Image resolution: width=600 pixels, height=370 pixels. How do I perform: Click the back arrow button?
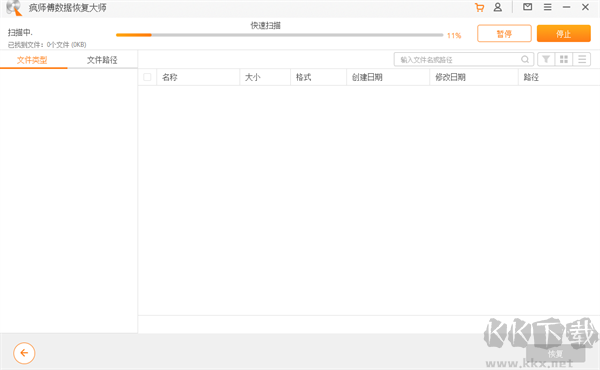(x=24, y=353)
